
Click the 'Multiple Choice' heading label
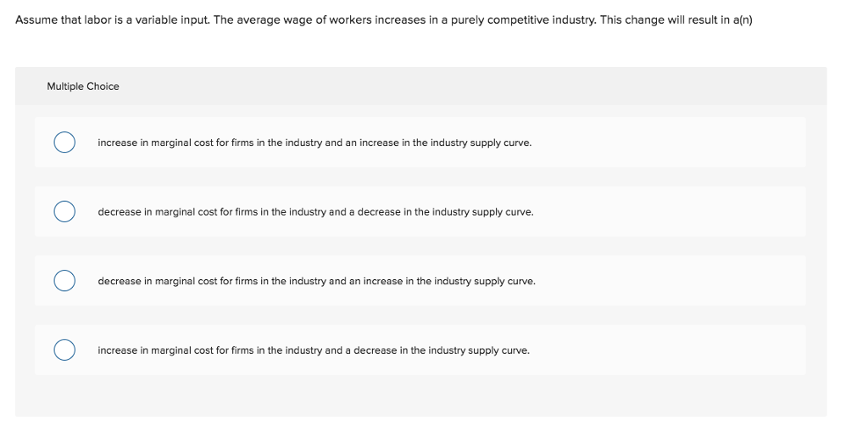[83, 87]
